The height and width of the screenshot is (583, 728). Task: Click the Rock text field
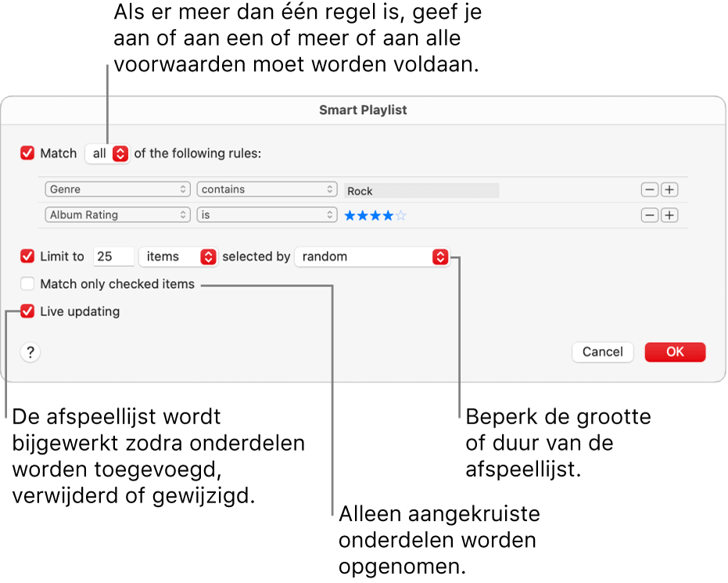coord(421,191)
